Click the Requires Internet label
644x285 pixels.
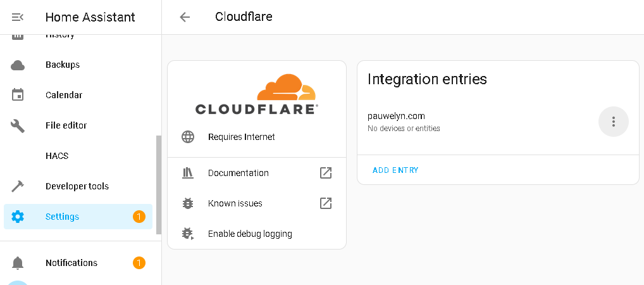coord(242,137)
